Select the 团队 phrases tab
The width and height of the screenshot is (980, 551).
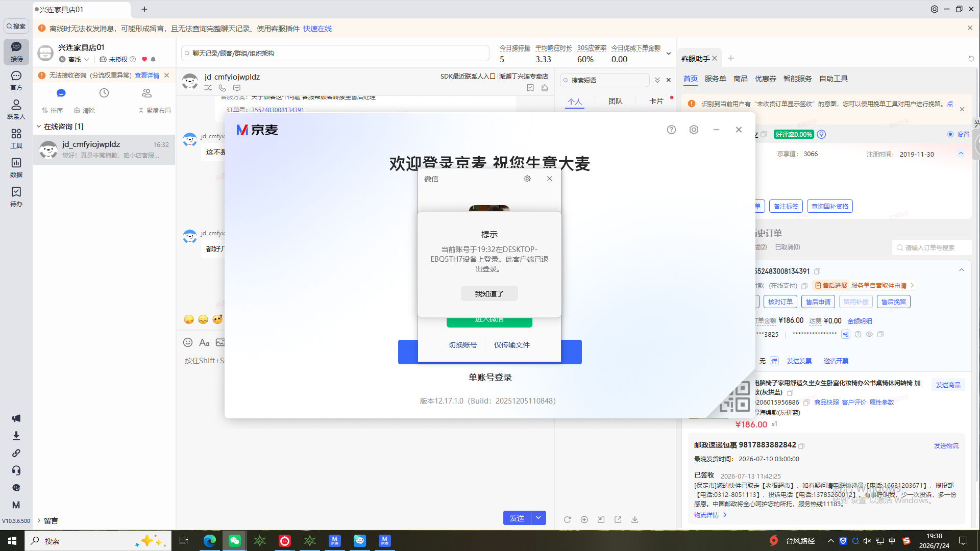click(615, 101)
